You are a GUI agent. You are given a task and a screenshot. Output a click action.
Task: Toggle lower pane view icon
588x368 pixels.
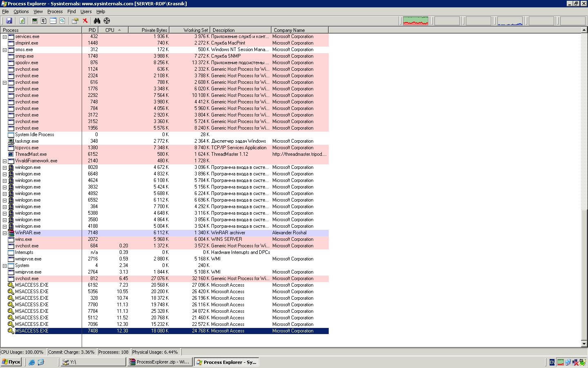(53, 21)
